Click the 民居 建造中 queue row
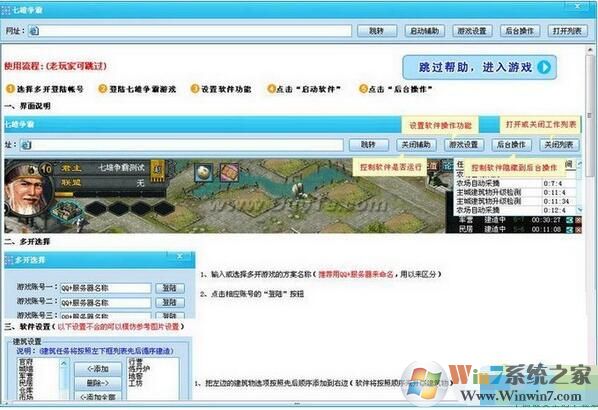This screenshot has width=598, height=410. [x=514, y=229]
